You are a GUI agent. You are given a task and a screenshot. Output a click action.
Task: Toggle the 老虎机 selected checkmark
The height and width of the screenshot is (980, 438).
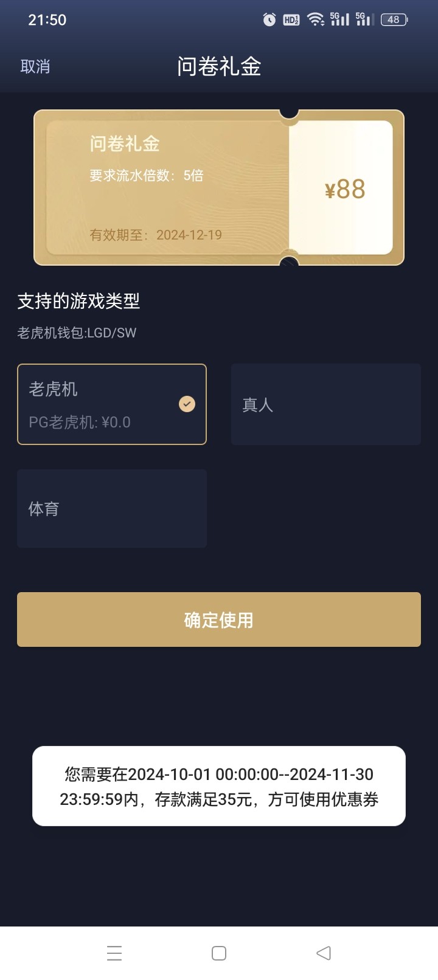187,404
